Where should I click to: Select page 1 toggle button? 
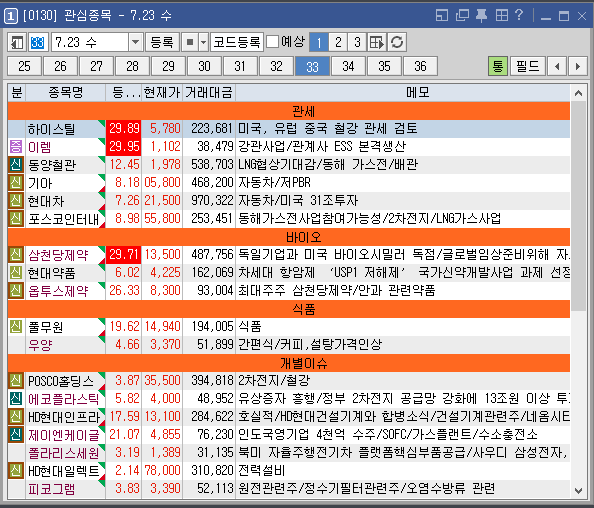pos(319,42)
